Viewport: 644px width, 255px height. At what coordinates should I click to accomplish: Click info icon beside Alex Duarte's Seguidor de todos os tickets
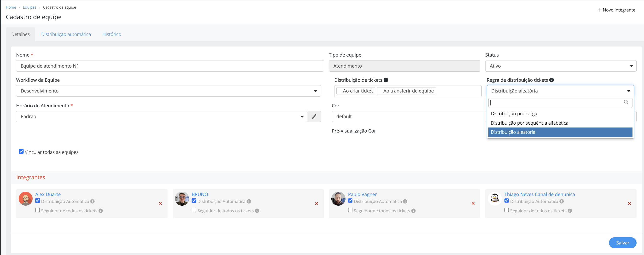click(101, 211)
